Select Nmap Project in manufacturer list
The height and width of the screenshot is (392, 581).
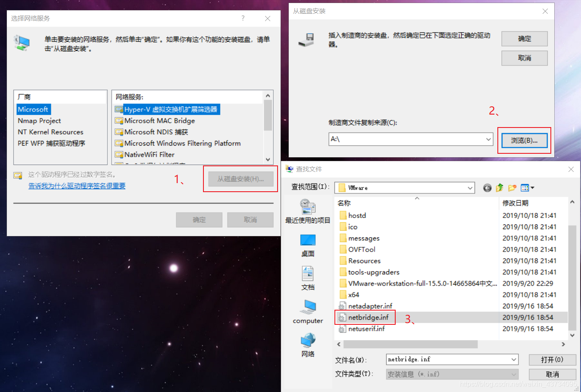coord(39,121)
